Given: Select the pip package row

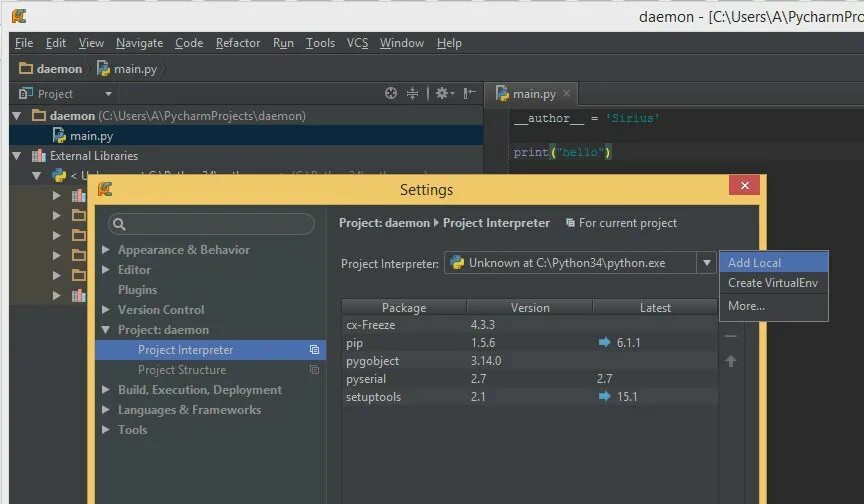Looking at the screenshot, I should [530, 343].
